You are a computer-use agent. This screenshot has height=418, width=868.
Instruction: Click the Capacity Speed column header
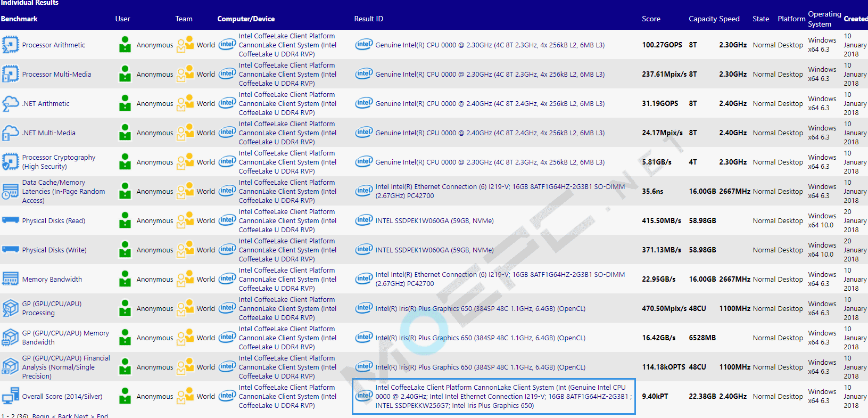(714, 19)
